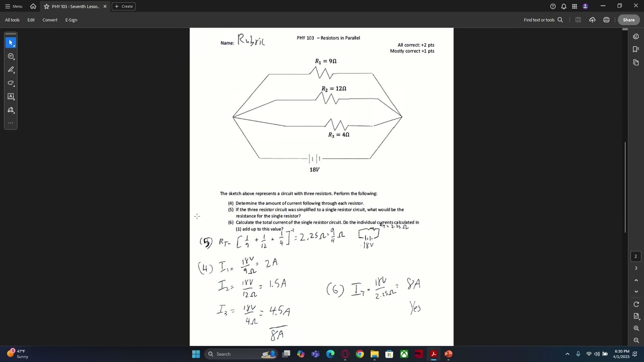Screen dimensions: 644x362
Task: Launch Microsoft Copilot from the taskbar
Action: click(x=301, y=354)
